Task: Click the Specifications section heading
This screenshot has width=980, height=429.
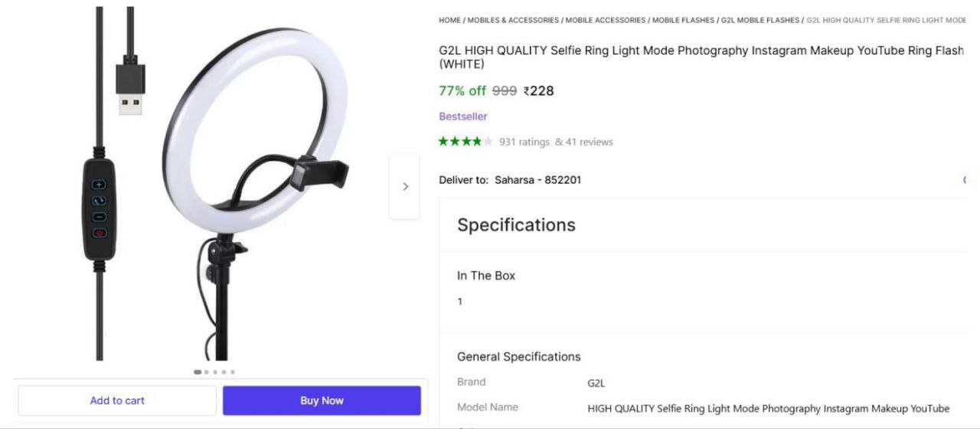Action: [516, 224]
